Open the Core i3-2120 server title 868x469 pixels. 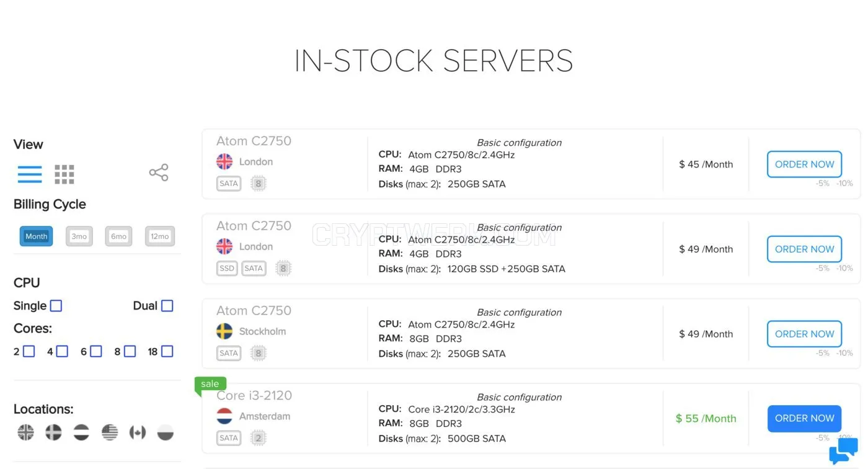click(x=254, y=396)
